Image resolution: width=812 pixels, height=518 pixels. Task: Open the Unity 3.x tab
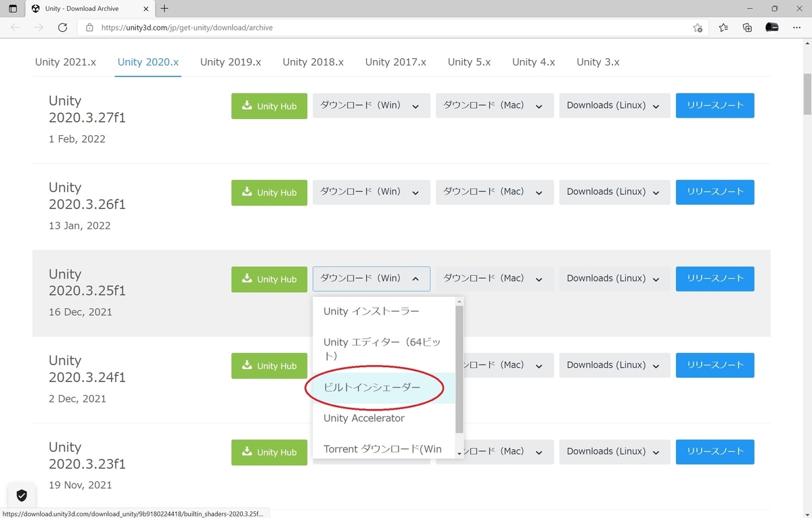click(x=598, y=62)
